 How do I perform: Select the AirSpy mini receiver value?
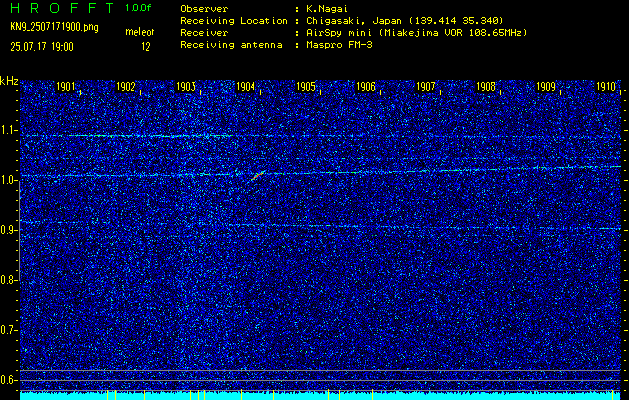(417, 32)
